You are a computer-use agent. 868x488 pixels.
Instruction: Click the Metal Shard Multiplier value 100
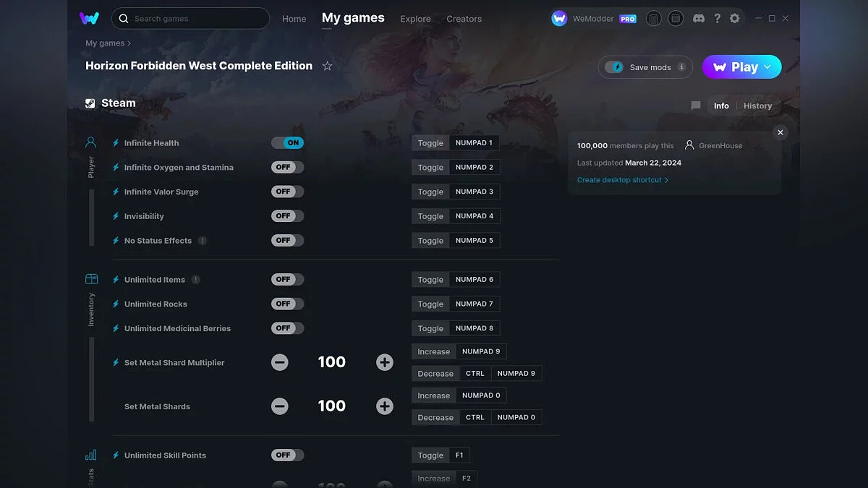pyautogui.click(x=332, y=362)
